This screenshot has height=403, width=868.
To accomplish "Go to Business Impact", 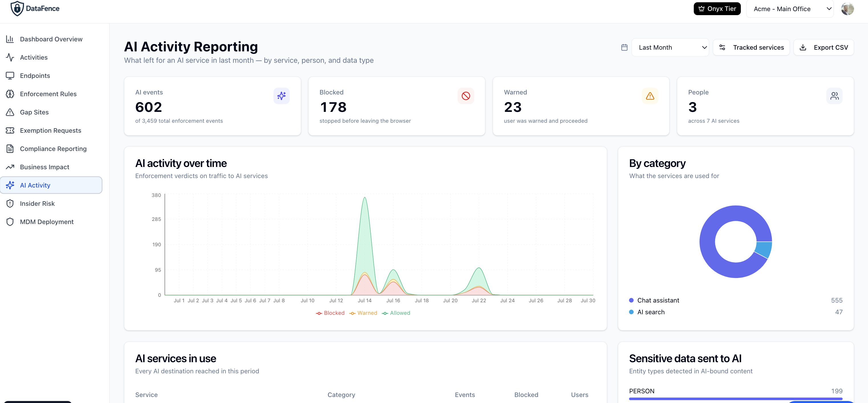I will click(51, 167).
